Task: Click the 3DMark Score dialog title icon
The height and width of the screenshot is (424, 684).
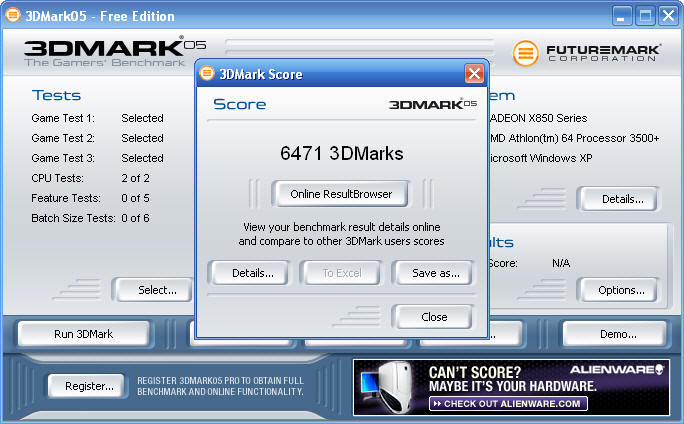Action: click(207, 73)
